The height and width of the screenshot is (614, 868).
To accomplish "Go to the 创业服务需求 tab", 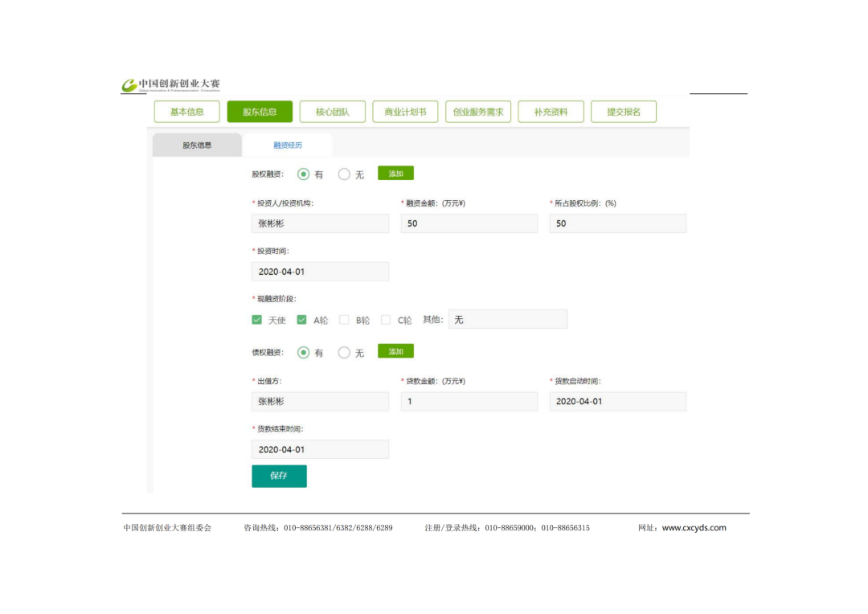I will coord(478,112).
